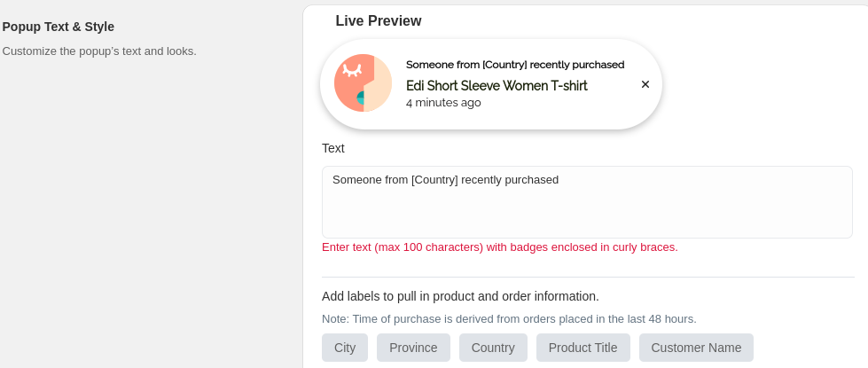Click the teal circle detail on the avatar

pos(360,98)
